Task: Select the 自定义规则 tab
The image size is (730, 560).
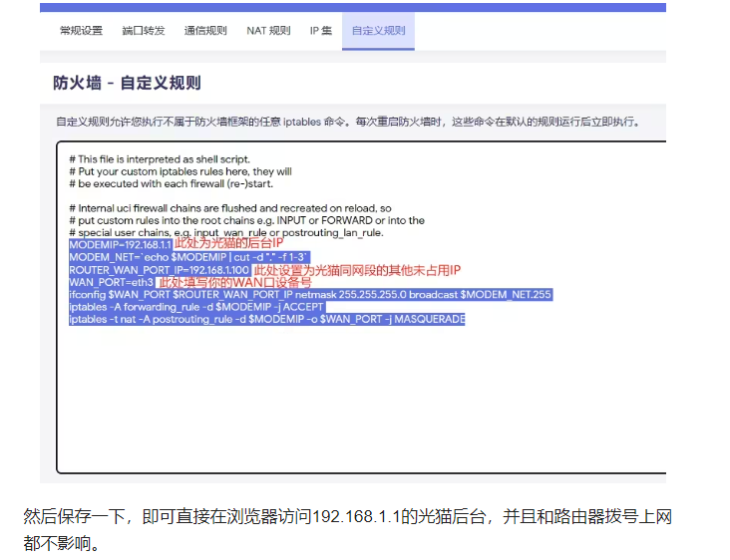Action: tap(378, 31)
